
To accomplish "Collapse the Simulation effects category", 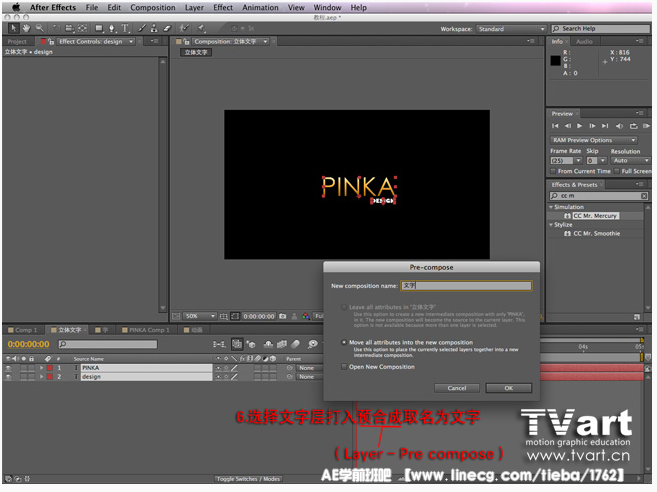I will click(x=551, y=207).
